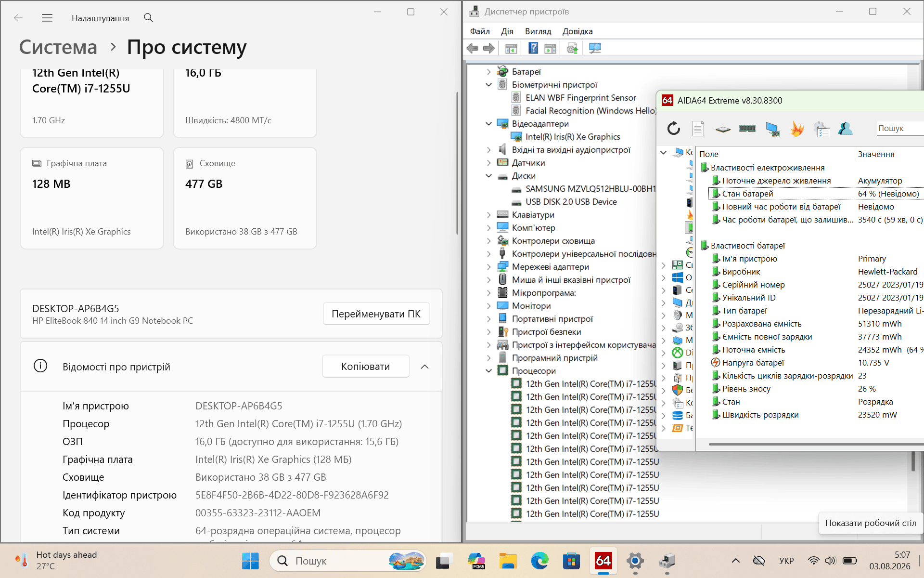Expand the Батареї node in Device Manager
The width and height of the screenshot is (924, 578).
point(489,72)
